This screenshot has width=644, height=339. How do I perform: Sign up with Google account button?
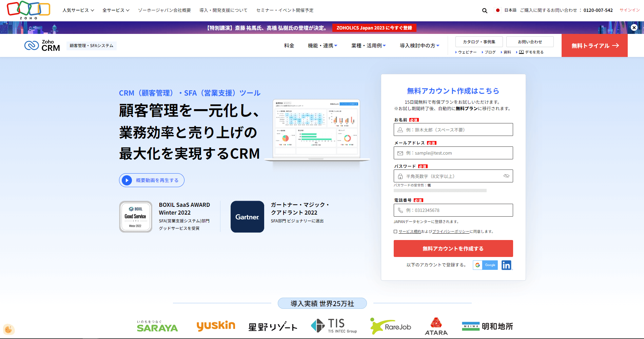pyautogui.click(x=485, y=265)
